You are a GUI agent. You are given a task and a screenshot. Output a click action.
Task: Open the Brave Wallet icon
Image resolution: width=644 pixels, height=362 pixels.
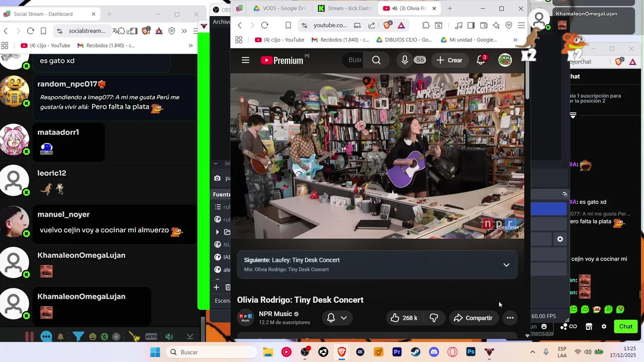pyautogui.click(x=484, y=25)
